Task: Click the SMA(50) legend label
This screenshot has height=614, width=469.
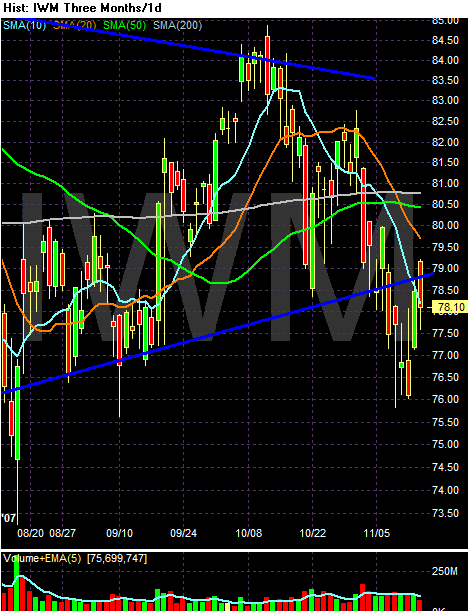Action: click(124, 26)
